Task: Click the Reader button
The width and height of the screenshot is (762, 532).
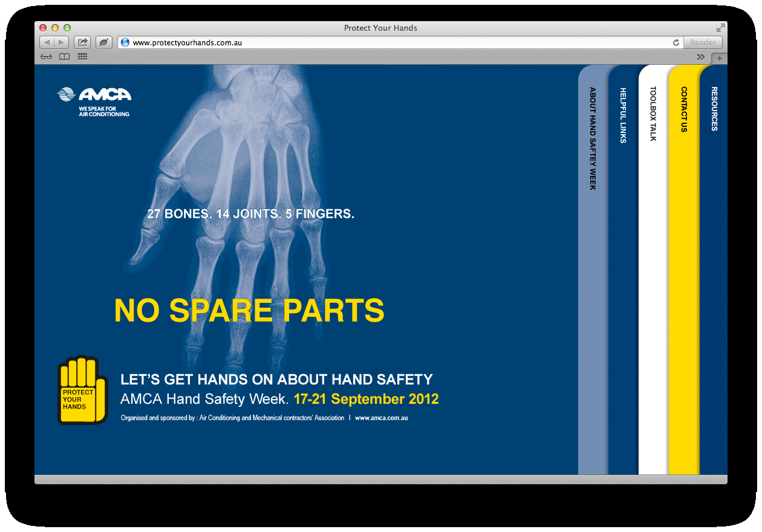Action: click(703, 42)
